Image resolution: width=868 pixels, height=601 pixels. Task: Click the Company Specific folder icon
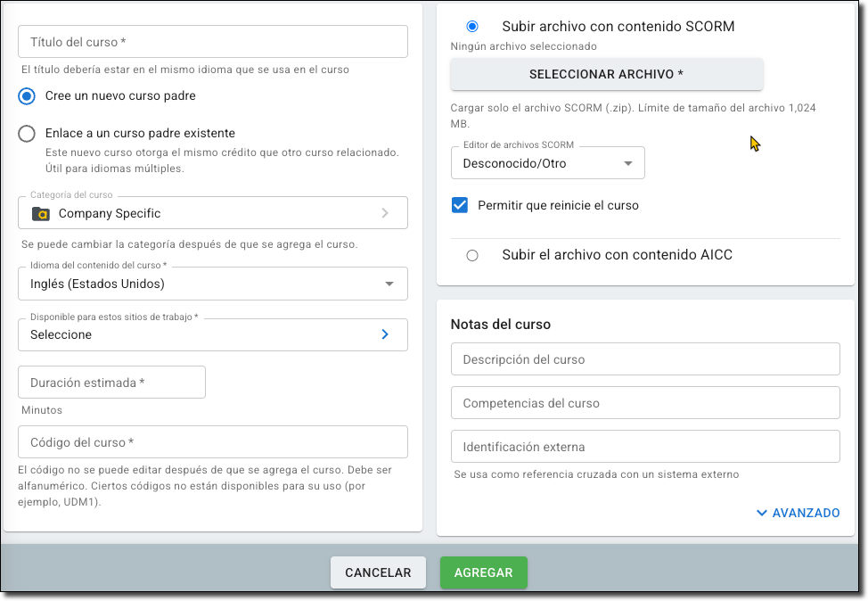pos(41,213)
